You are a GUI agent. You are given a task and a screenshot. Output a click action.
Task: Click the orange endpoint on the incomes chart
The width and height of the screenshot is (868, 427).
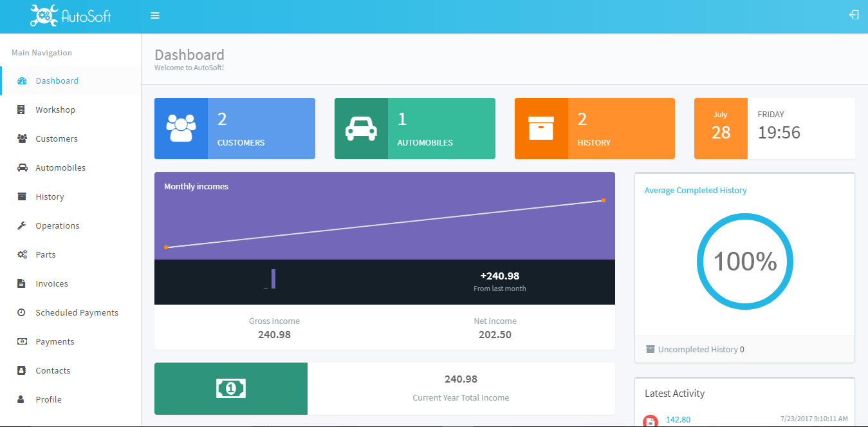click(x=603, y=200)
